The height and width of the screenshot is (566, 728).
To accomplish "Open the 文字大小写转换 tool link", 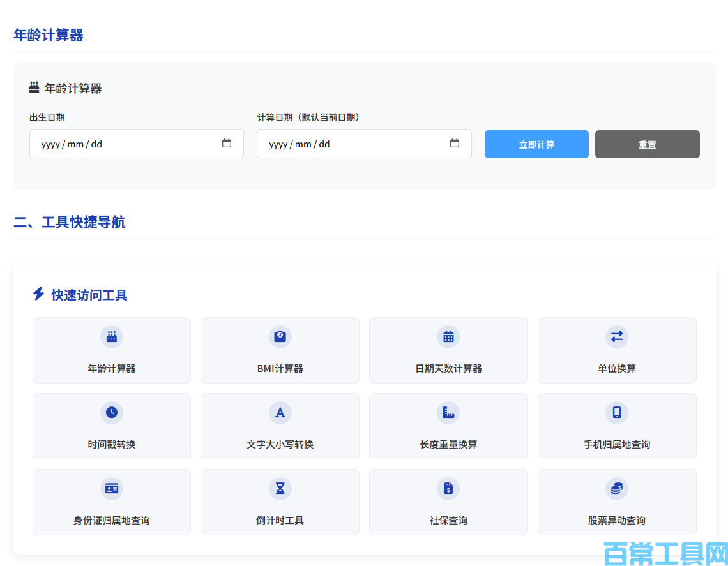I will coord(280,426).
